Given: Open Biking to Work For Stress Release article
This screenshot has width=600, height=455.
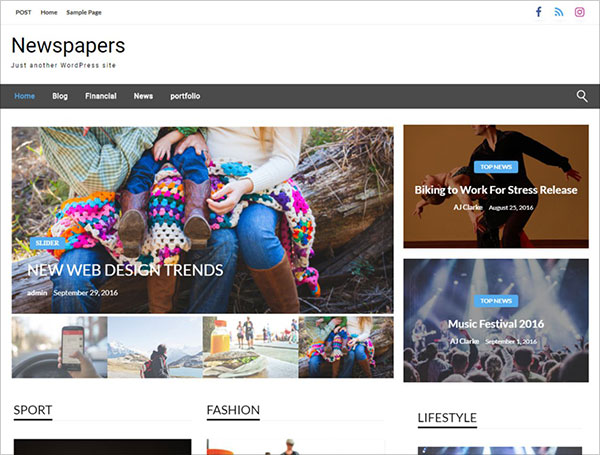Looking at the screenshot, I should [496, 190].
